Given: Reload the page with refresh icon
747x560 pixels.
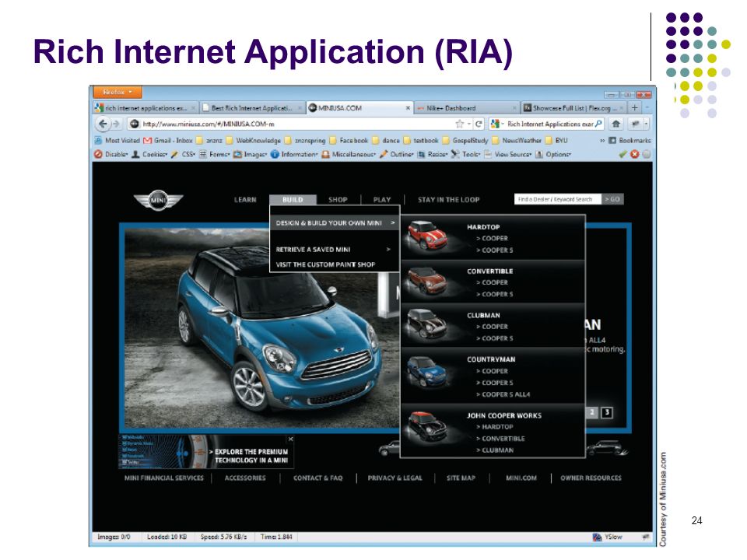Looking at the screenshot, I should (x=479, y=124).
